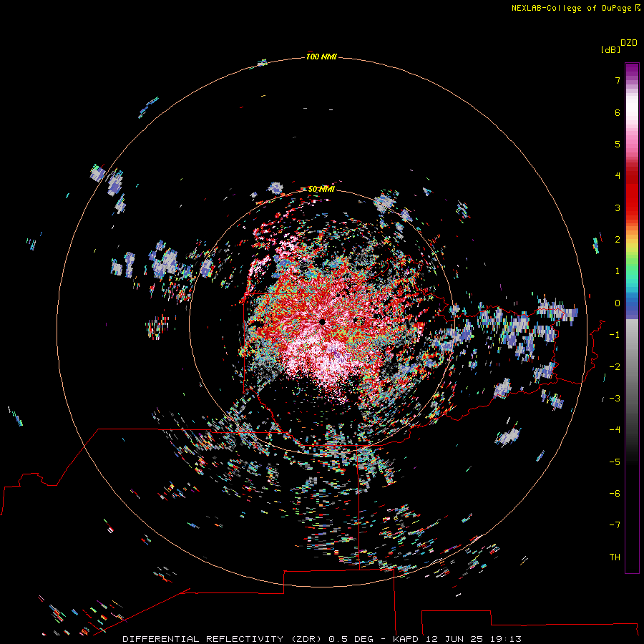Click the black radar site dot at the center
Image resolution: width=644 pixels, height=644 pixels.
323,321
